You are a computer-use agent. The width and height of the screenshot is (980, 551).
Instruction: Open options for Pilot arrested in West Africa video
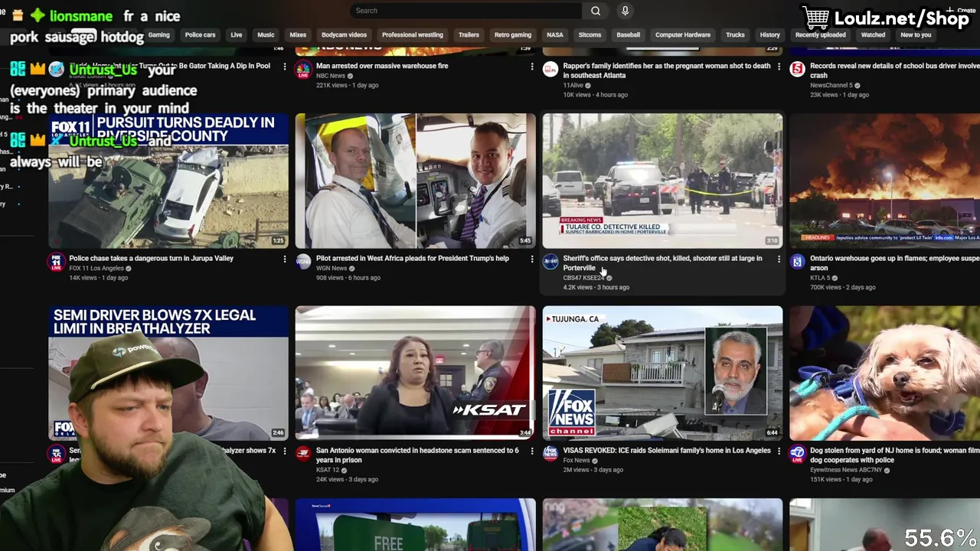coord(531,259)
